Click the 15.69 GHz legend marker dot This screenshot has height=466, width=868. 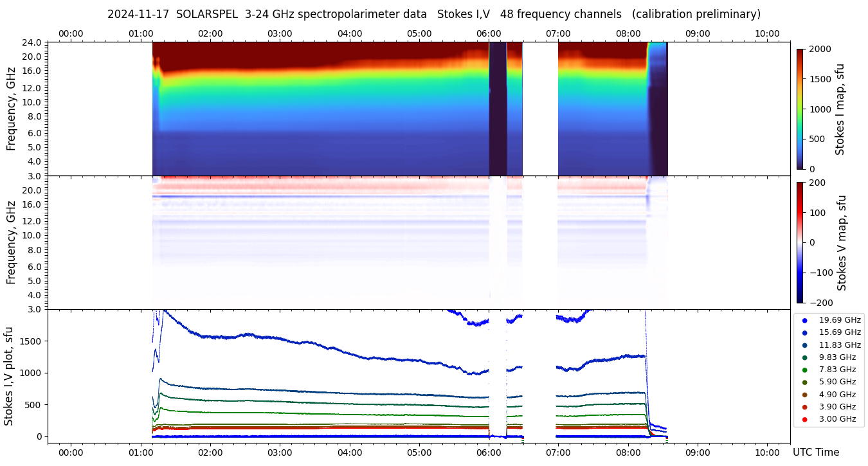coord(804,332)
